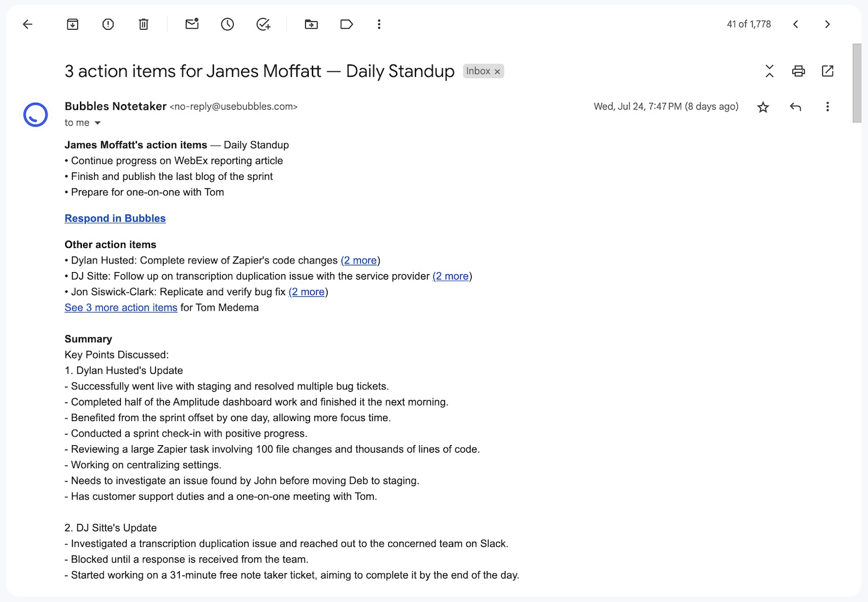Click 'Prepare for one-on-one with Tom' line
868x602 pixels.
(x=148, y=192)
